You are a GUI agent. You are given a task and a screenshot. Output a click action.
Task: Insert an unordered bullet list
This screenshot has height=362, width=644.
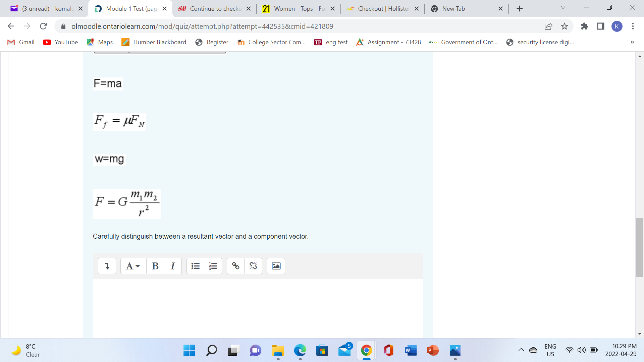(x=196, y=266)
